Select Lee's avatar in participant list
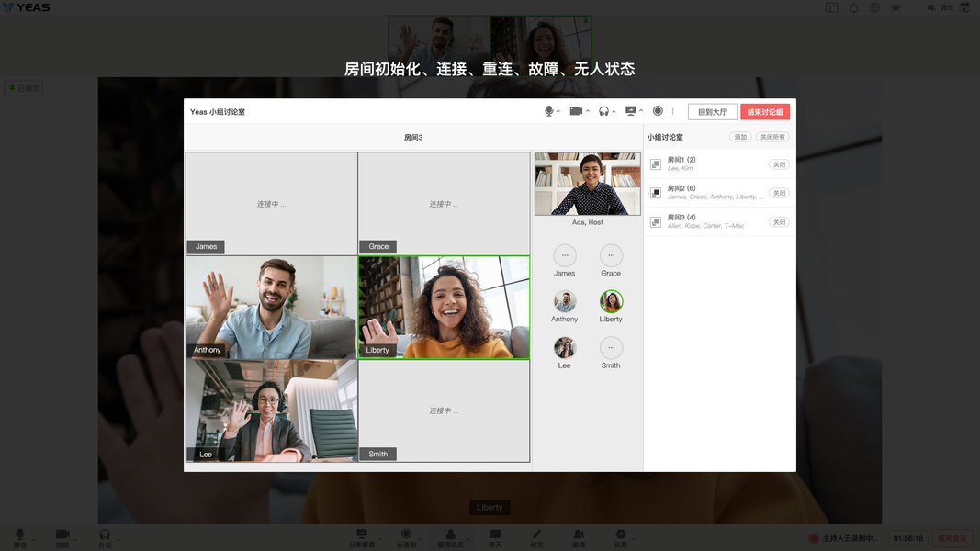The height and width of the screenshot is (551, 980). (x=564, y=348)
